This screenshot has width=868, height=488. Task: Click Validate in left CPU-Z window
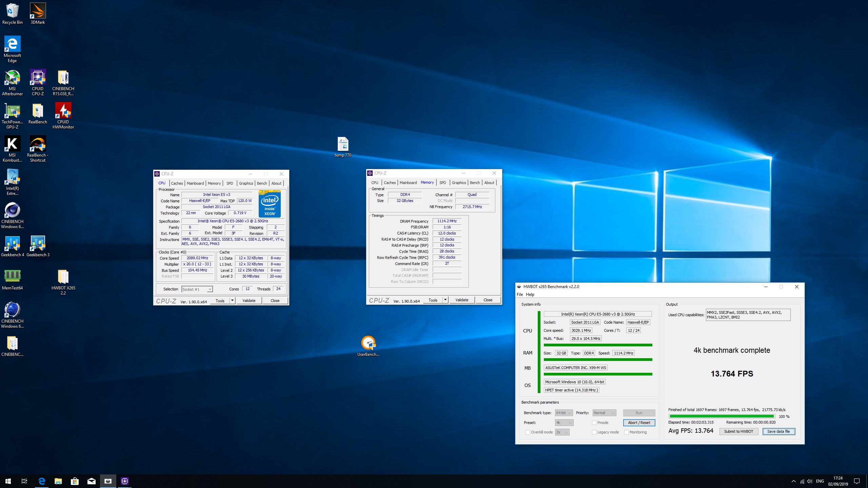(249, 301)
